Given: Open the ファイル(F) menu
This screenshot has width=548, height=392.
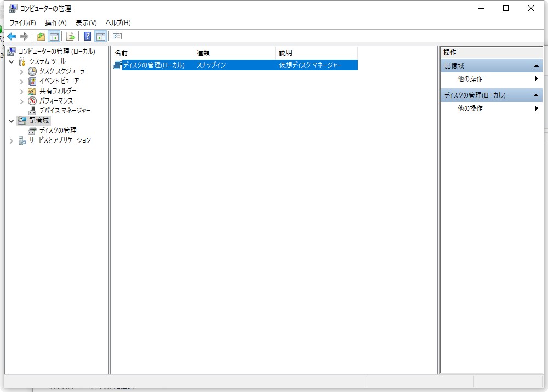Looking at the screenshot, I should (x=22, y=22).
